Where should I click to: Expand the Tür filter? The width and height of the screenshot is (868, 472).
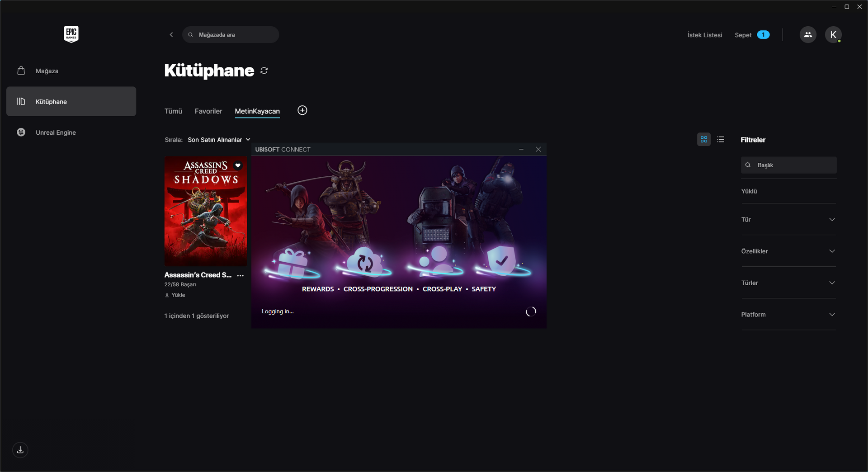(789, 219)
